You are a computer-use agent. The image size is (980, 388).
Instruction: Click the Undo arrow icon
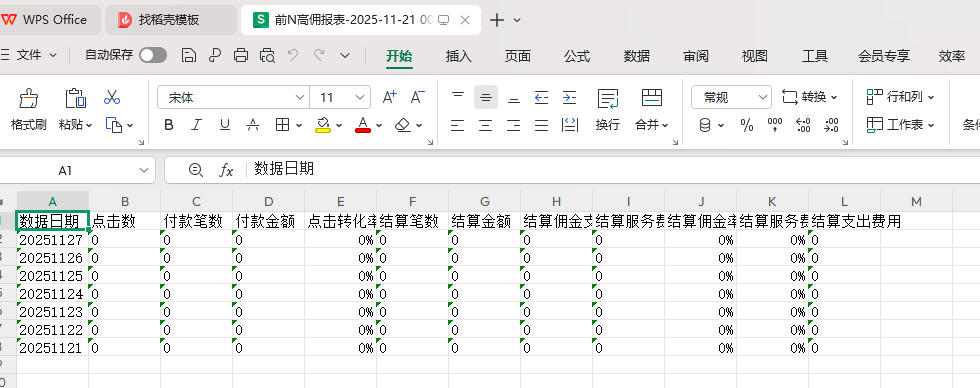tap(292, 55)
